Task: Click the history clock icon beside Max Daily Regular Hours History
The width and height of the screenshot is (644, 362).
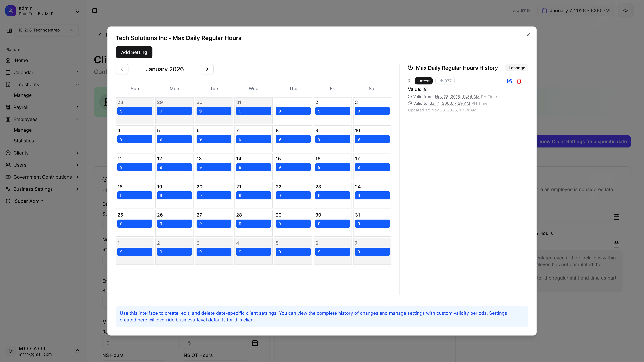Action: [410, 67]
